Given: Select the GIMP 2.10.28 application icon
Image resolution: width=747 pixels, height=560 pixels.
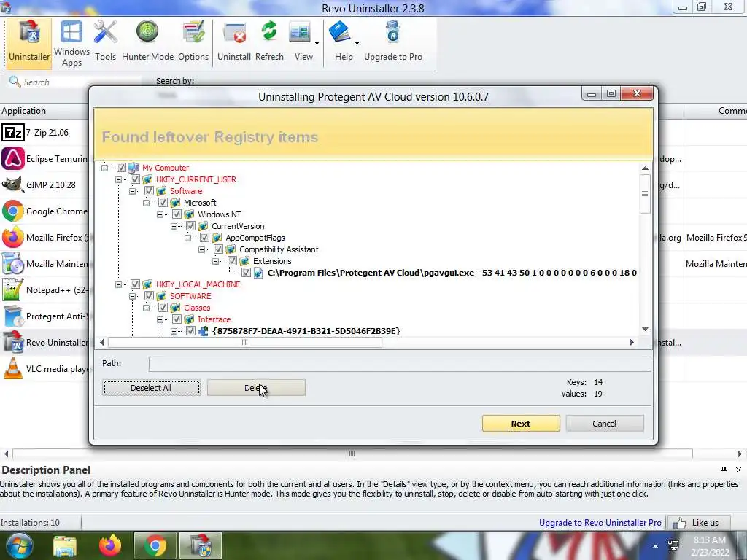Looking at the screenshot, I should point(13,184).
